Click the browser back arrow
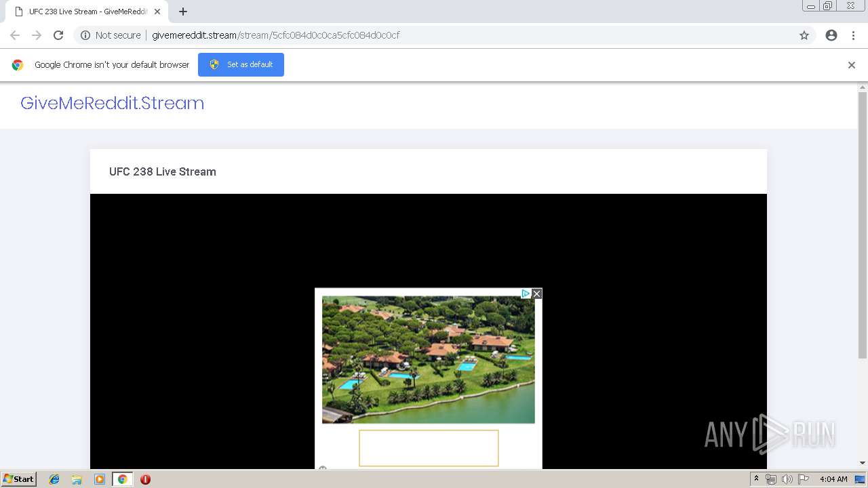Viewport: 868px width, 488px height. point(15,35)
